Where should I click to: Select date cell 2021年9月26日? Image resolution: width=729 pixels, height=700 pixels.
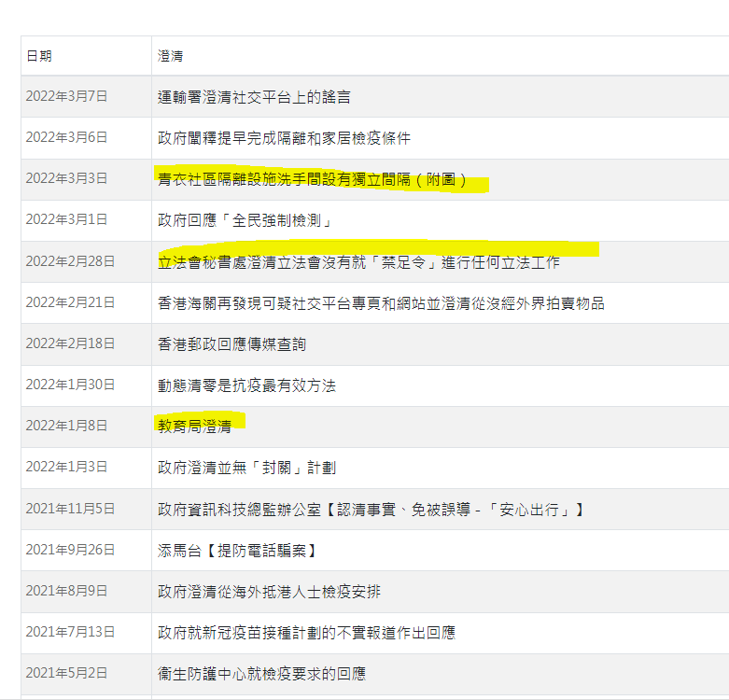click(x=86, y=550)
